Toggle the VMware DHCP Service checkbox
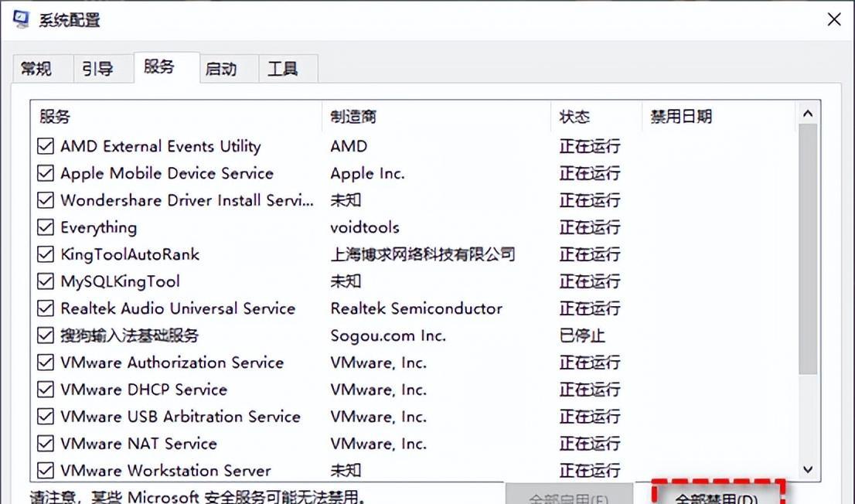The height and width of the screenshot is (504, 855). coord(46,390)
